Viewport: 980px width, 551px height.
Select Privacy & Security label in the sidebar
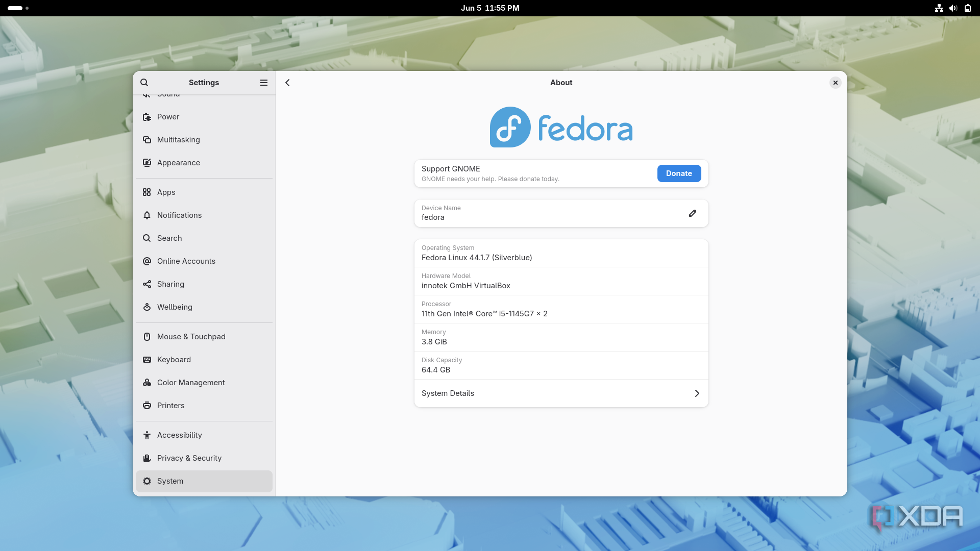click(x=189, y=458)
